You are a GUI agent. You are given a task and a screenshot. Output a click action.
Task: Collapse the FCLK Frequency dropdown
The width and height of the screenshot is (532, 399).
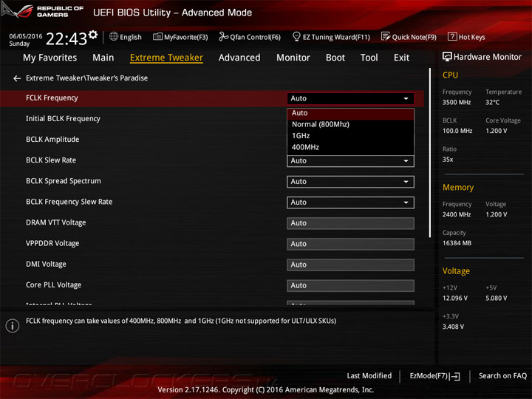click(x=350, y=98)
